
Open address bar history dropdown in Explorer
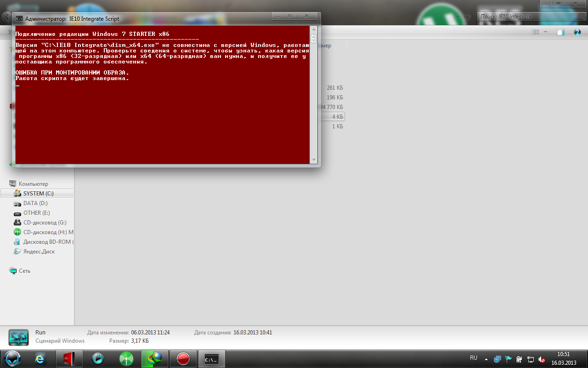(458, 17)
